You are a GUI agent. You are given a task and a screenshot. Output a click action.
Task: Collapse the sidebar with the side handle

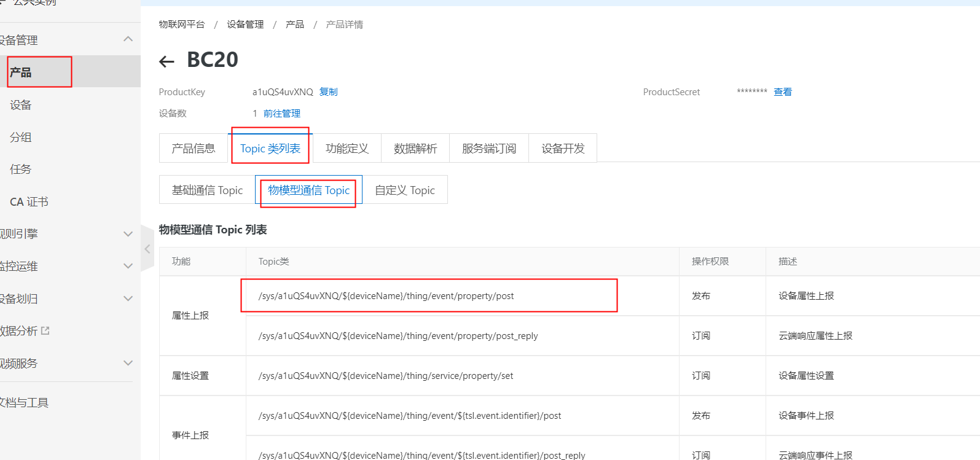pyautogui.click(x=147, y=249)
